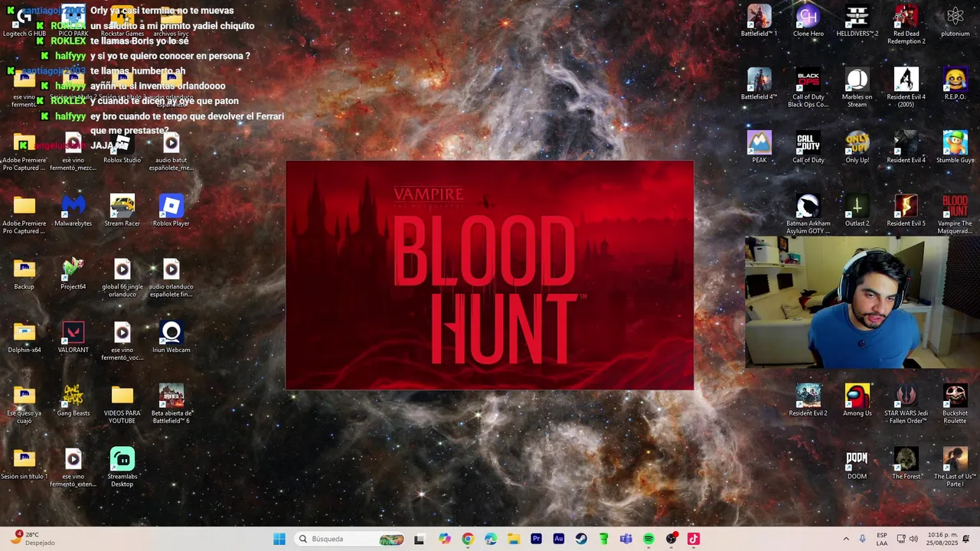980x551 pixels.
Task: Open the Backup folder icon
Action: pyautogui.click(x=24, y=274)
